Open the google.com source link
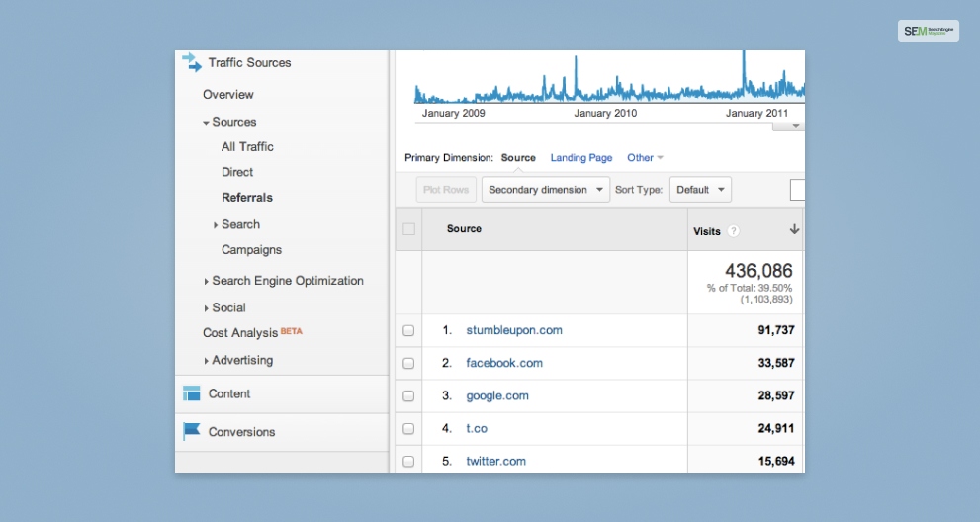This screenshot has height=522, width=980. pyautogui.click(x=497, y=395)
